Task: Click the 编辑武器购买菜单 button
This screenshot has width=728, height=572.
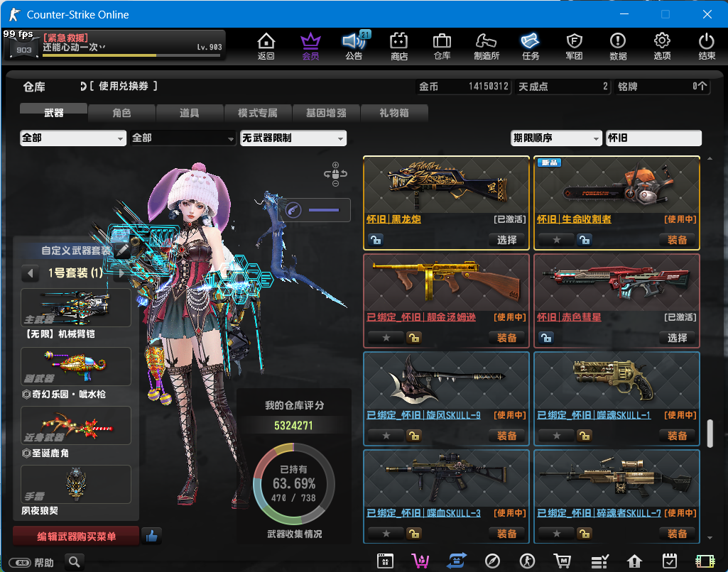Action: click(x=76, y=537)
